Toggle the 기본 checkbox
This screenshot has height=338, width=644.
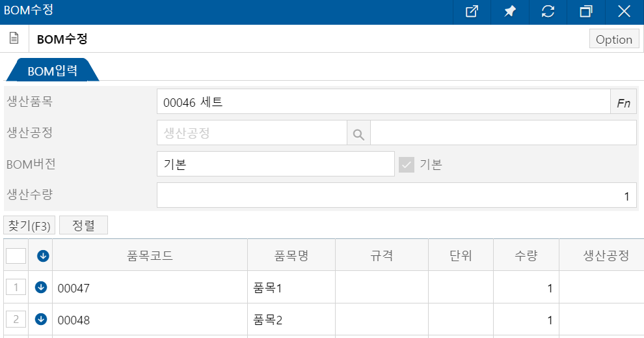[407, 165]
